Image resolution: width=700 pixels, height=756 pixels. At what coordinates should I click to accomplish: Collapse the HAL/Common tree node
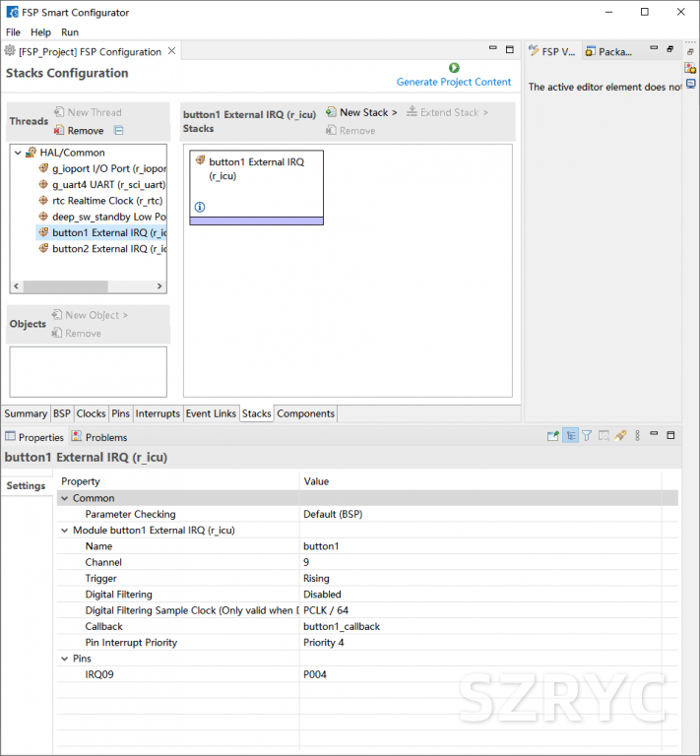pos(18,153)
